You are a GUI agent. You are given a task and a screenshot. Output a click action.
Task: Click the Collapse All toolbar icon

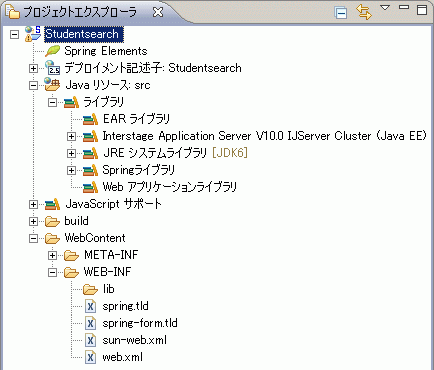tap(341, 13)
